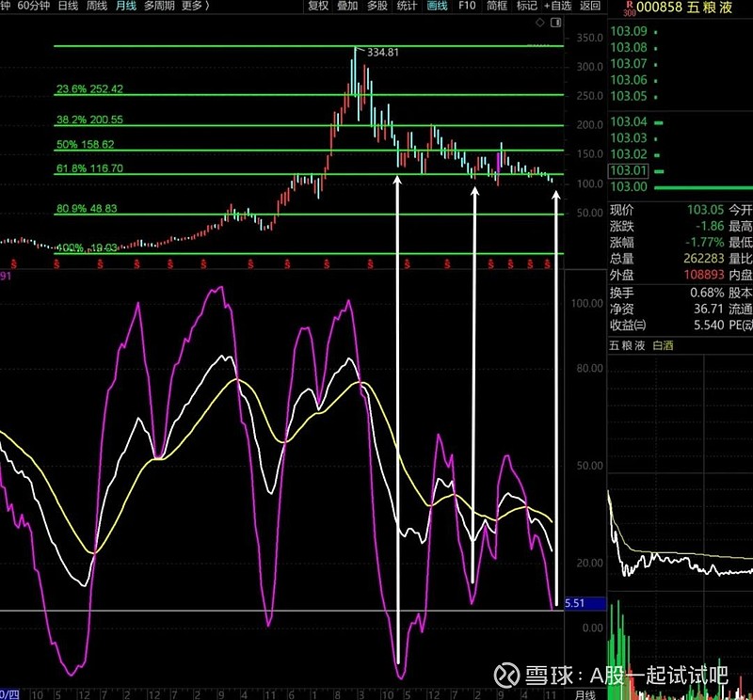Click the 涨幅 value -1.77%
Screen dimensions: 753x700
tap(705, 243)
